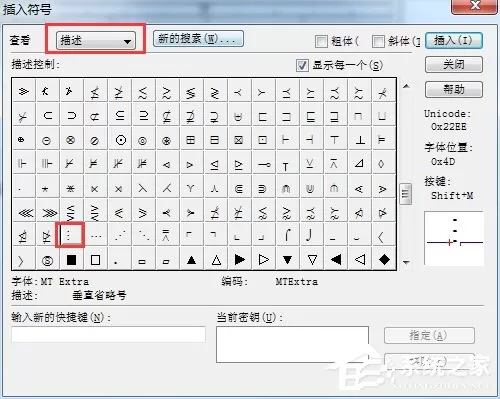Viewport: 500px width, 399px height.
Task: Select the circled dot operator symbol
Action: [120, 140]
